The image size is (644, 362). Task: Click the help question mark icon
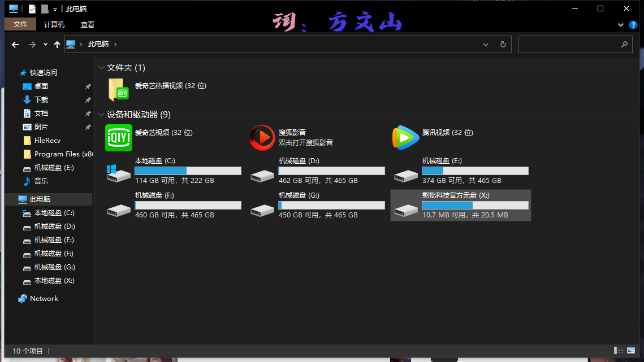(633, 25)
